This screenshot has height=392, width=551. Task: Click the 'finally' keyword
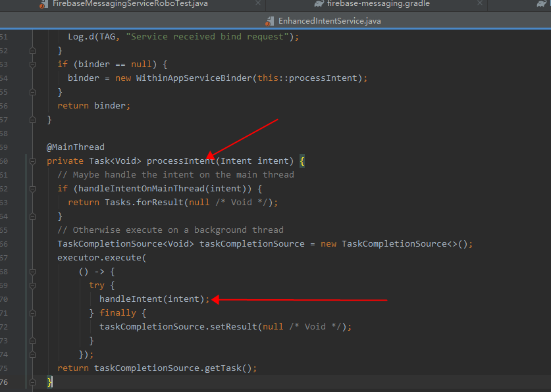[x=118, y=312]
